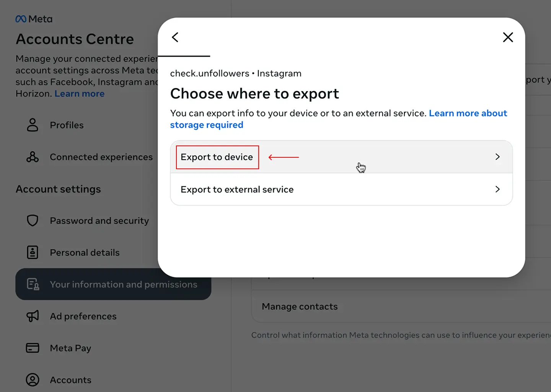Click the Meta Pay card icon
Image resolution: width=551 pixels, height=392 pixels.
[x=33, y=348]
